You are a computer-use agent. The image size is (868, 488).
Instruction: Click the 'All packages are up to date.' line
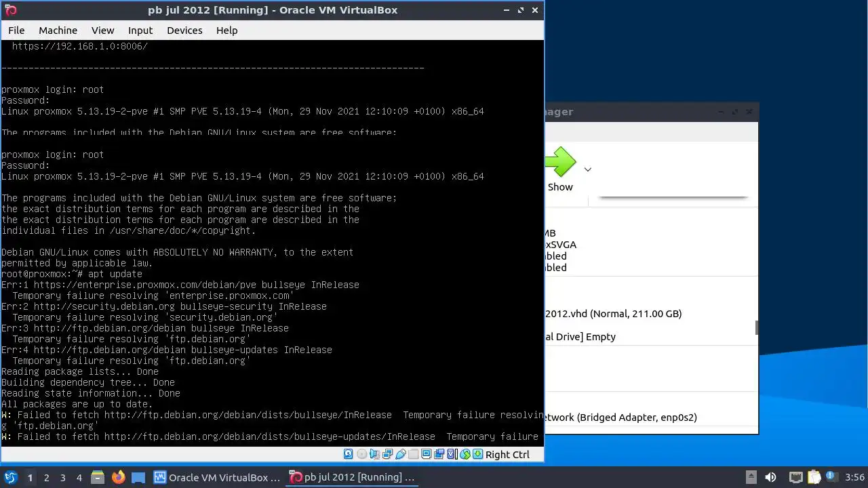click(x=77, y=404)
